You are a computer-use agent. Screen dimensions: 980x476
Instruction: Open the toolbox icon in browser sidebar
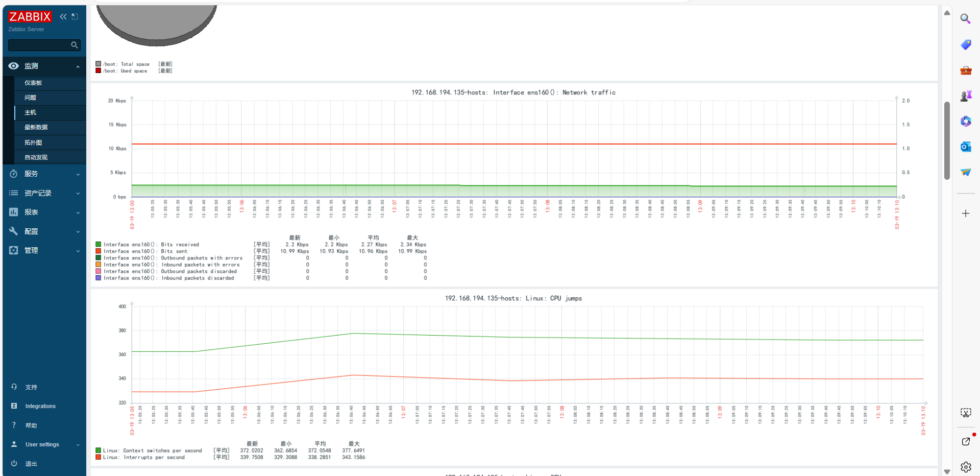click(x=965, y=70)
